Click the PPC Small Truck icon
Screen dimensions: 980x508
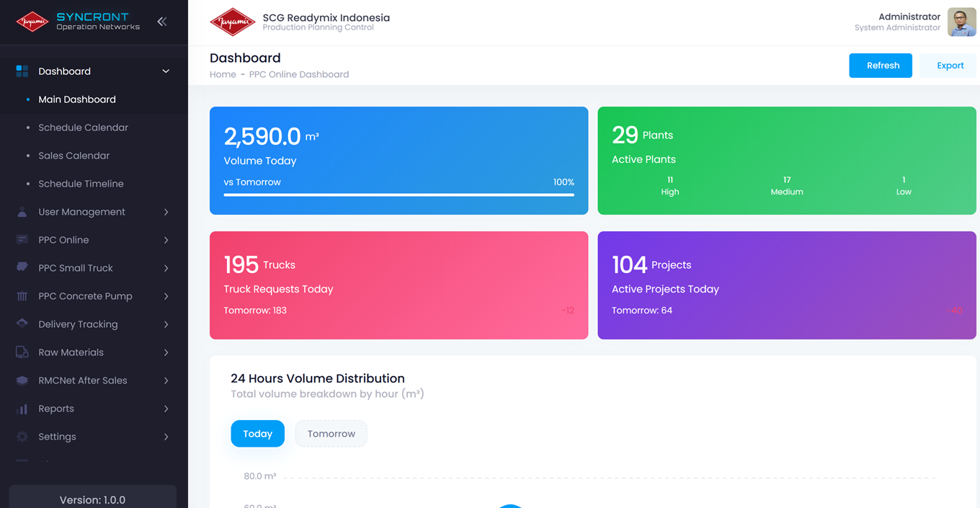pyautogui.click(x=22, y=267)
